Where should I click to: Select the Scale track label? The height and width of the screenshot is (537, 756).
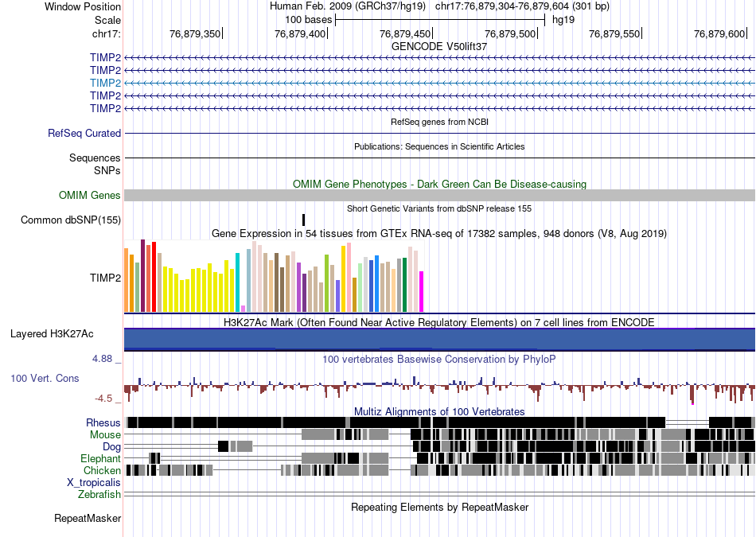(107, 20)
